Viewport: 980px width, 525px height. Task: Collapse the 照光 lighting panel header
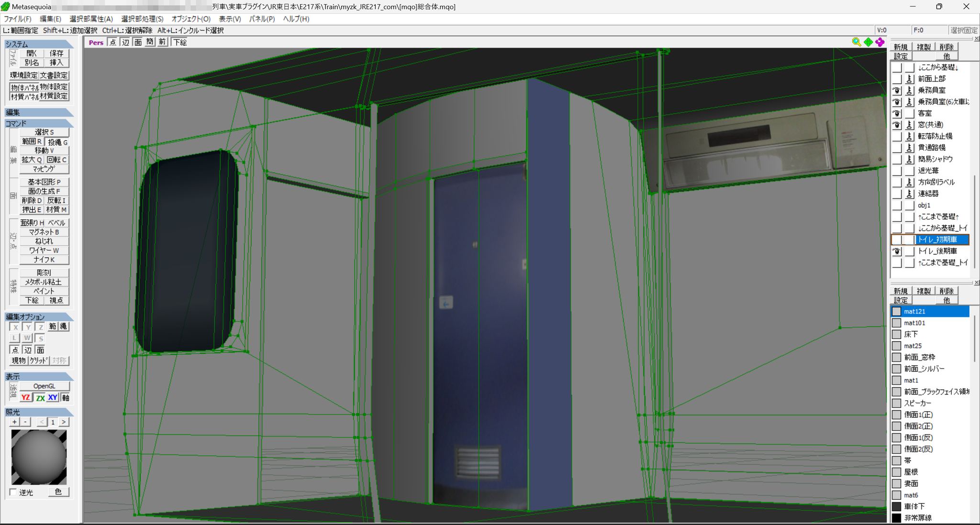39,412
